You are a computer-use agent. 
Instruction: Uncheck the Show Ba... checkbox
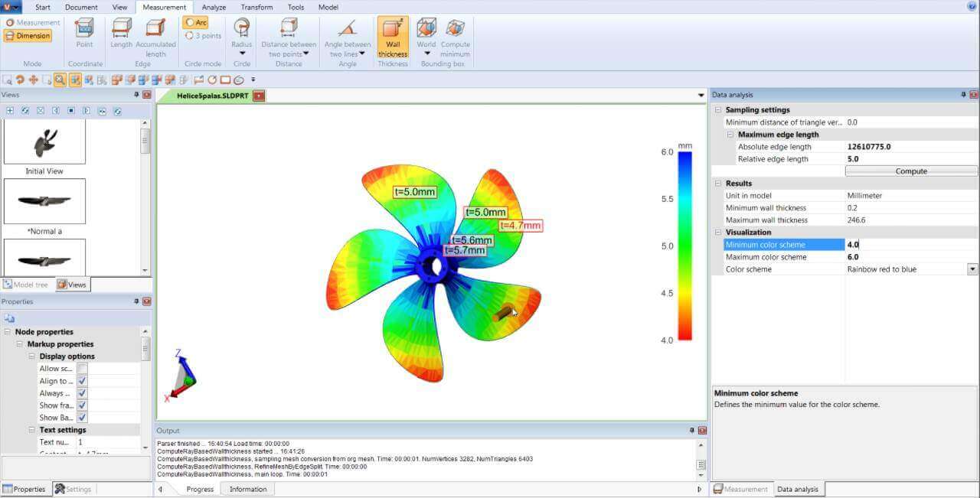click(82, 418)
